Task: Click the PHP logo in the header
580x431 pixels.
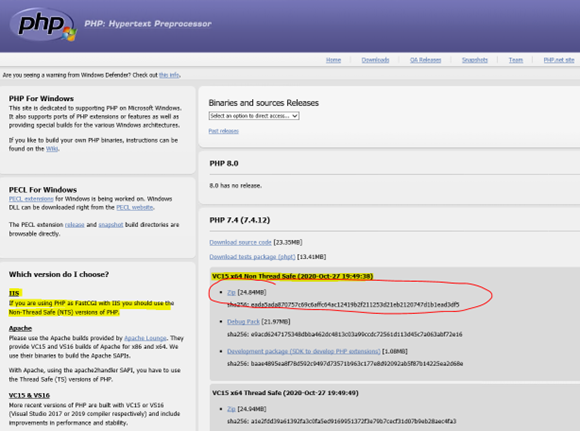Action: (x=43, y=25)
